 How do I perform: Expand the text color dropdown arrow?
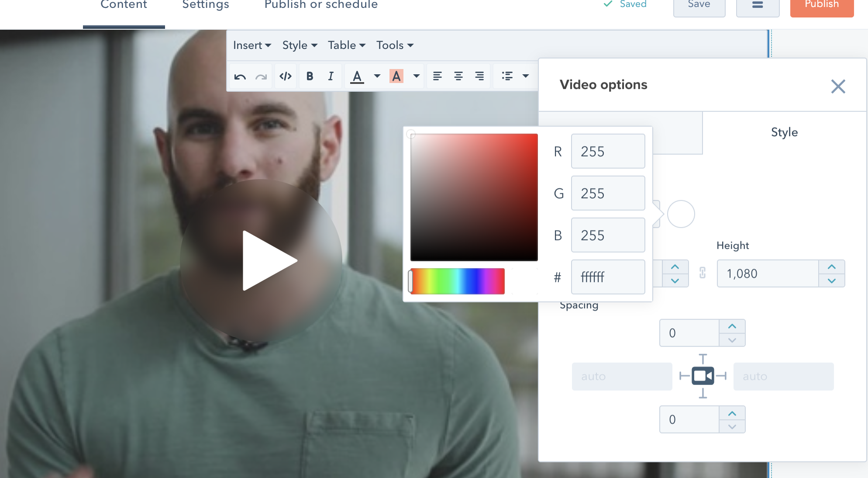377,76
